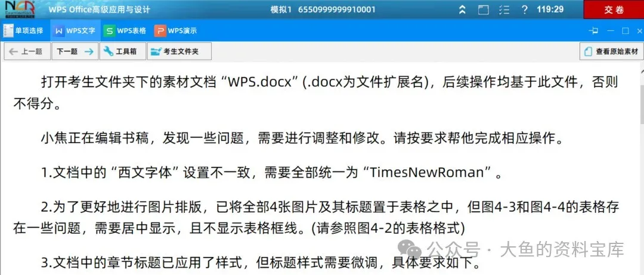Click the question mark help icon
This screenshot has width=644, height=275.
pos(524,10)
